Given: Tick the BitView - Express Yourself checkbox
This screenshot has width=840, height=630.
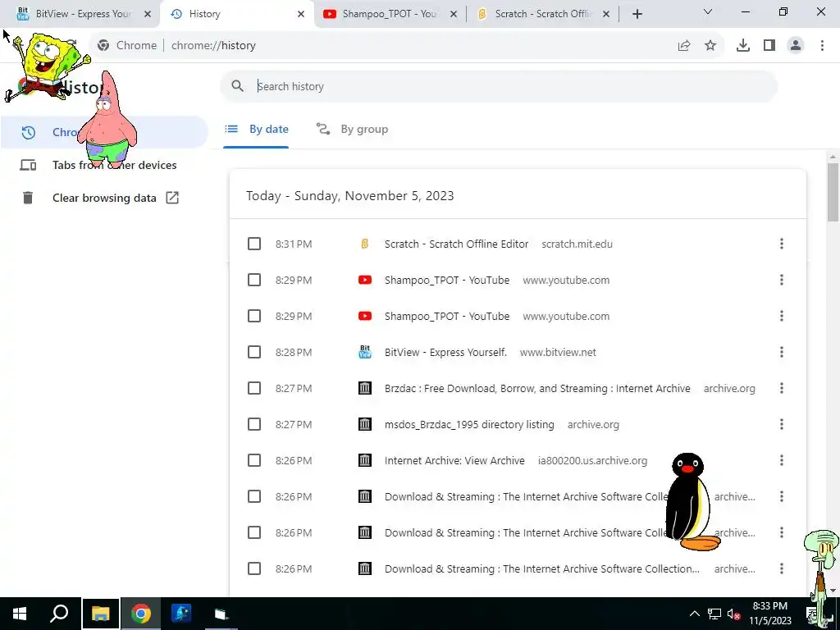Looking at the screenshot, I should point(254,352).
